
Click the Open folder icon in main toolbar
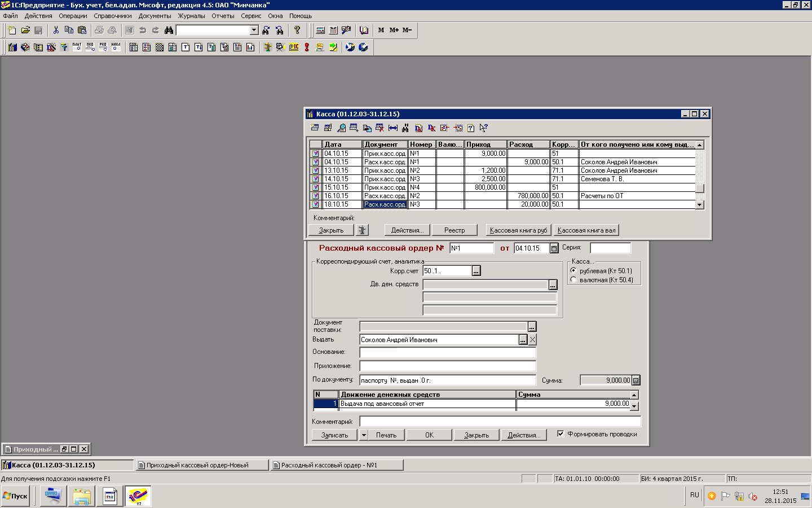click(x=25, y=30)
